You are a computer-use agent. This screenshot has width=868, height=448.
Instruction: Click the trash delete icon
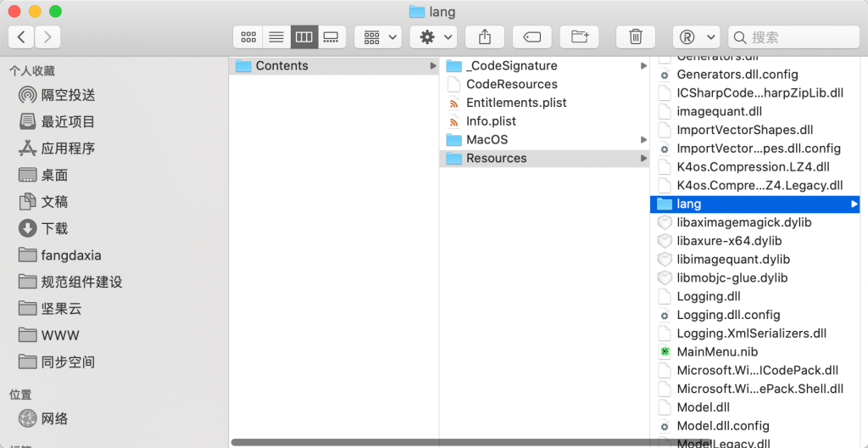[x=636, y=37]
